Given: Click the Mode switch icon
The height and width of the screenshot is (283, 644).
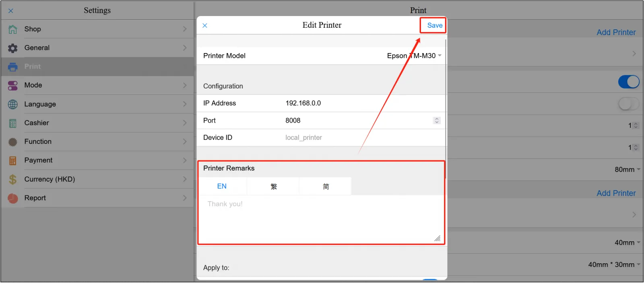Looking at the screenshot, I should point(13,86).
